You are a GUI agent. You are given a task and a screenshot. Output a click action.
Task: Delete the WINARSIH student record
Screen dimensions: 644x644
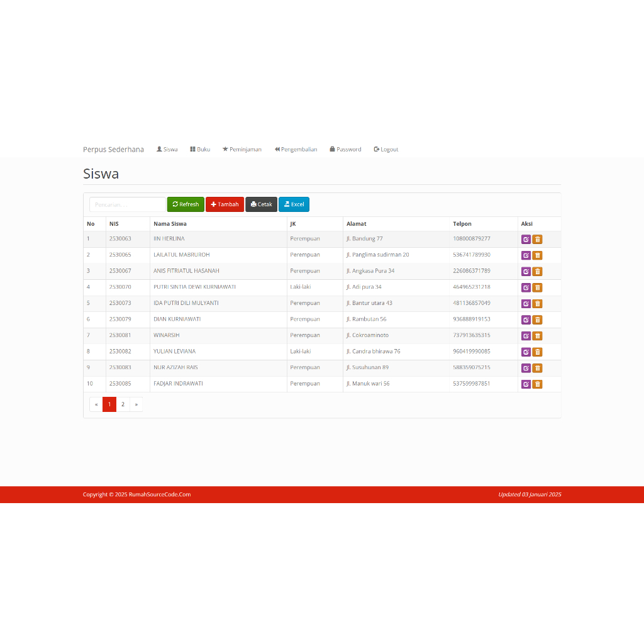tap(537, 336)
